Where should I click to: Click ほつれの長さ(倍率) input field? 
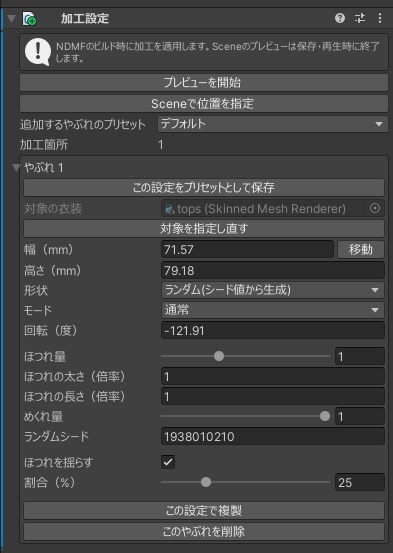[273, 397]
